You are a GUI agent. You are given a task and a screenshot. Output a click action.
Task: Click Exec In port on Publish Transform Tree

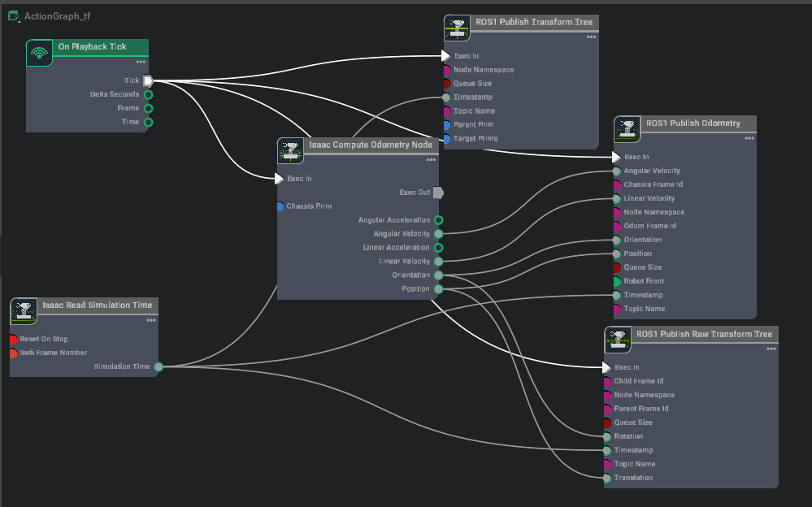tap(446, 56)
